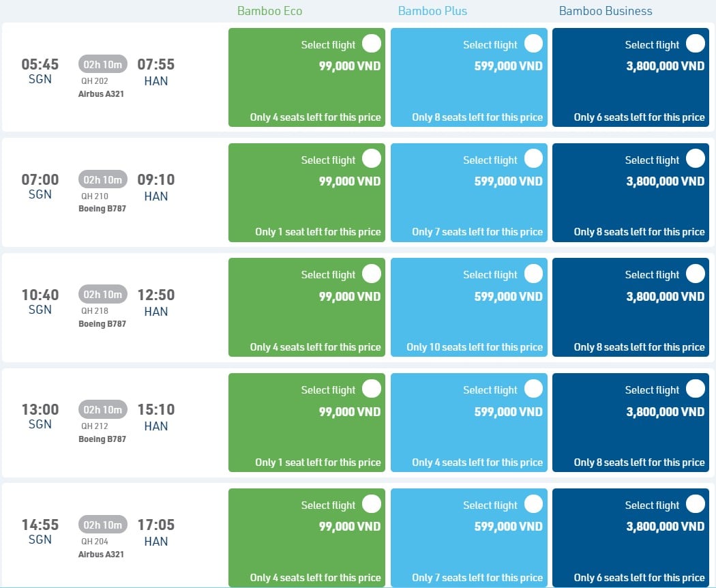
Task: Select Bamboo Plus radio for 05:45 flight
Action: point(533,44)
